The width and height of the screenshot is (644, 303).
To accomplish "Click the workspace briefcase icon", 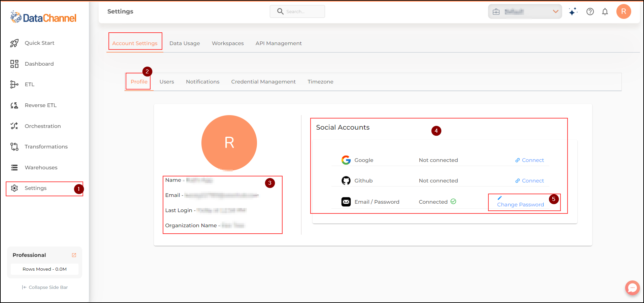I will [x=496, y=12].
